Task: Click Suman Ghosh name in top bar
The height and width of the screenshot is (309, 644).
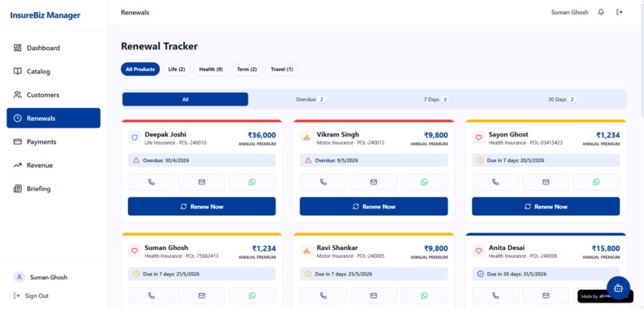Action: coord(570,12)
